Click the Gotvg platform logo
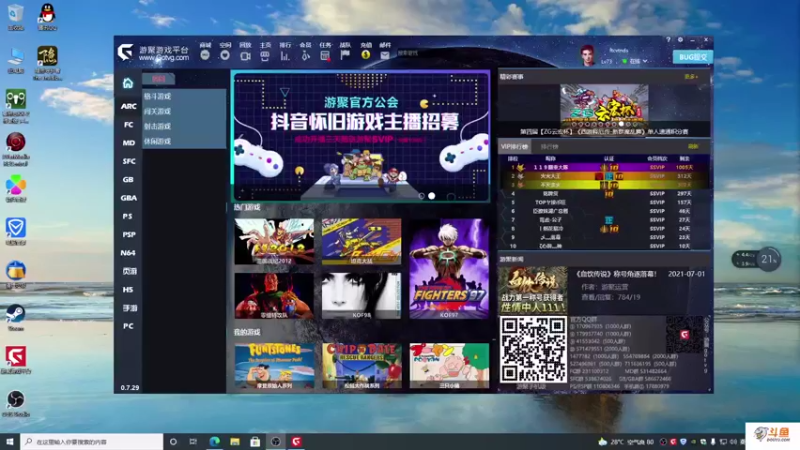 point(125,53)
